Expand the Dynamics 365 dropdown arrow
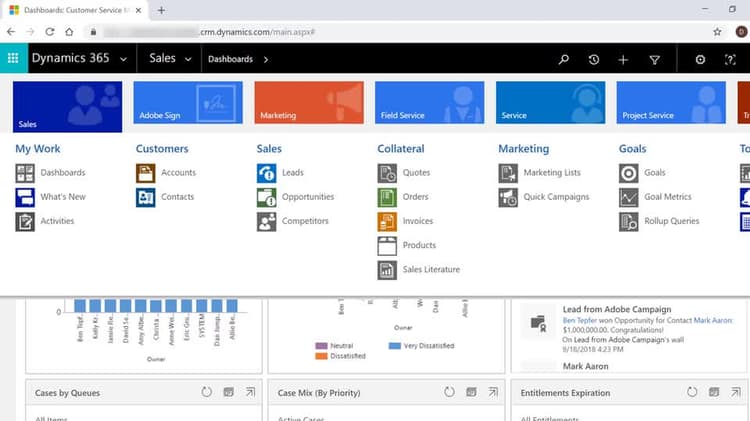The image size is (750, 421). pos(123,59)
